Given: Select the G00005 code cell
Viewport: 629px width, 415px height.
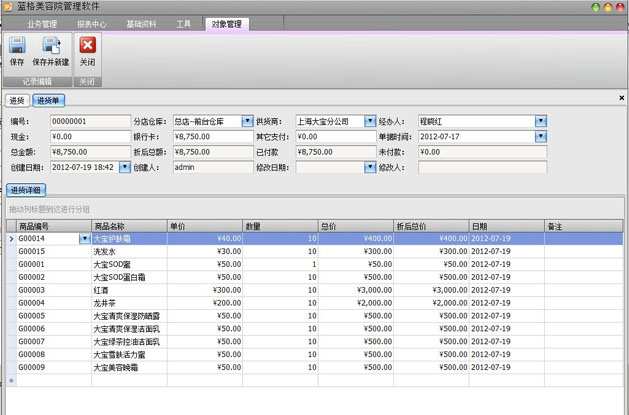Looking at the screenshot, I should 54,316.
